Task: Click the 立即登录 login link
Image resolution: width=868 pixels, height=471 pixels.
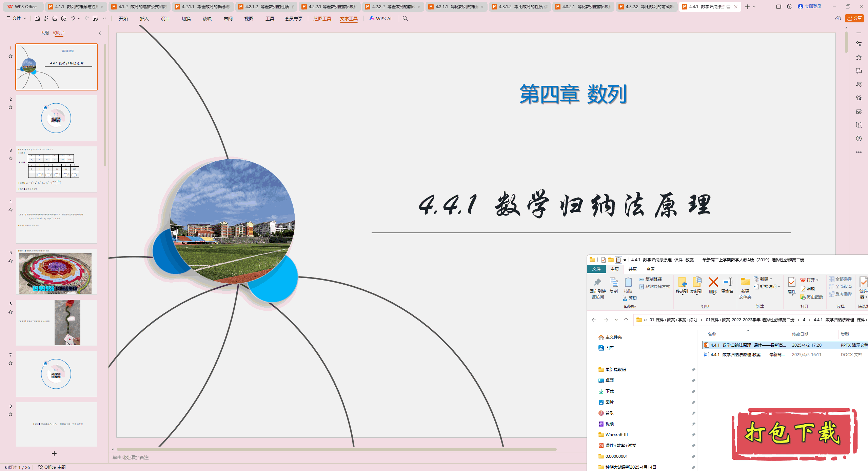Action: click(x=810, y=6)
